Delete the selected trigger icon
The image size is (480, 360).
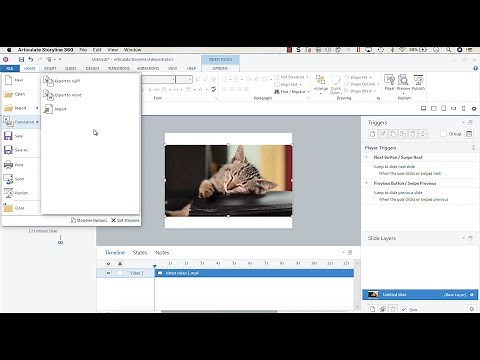click(x=413, y=134)
